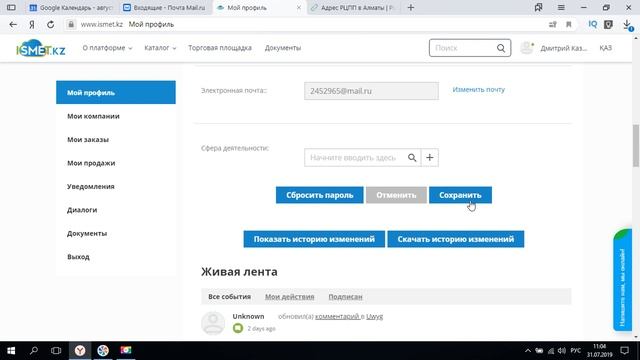This screenshot has height=360, width=640.
Task: Click the magnifier icon in the activity field
Action: (412, 158)
